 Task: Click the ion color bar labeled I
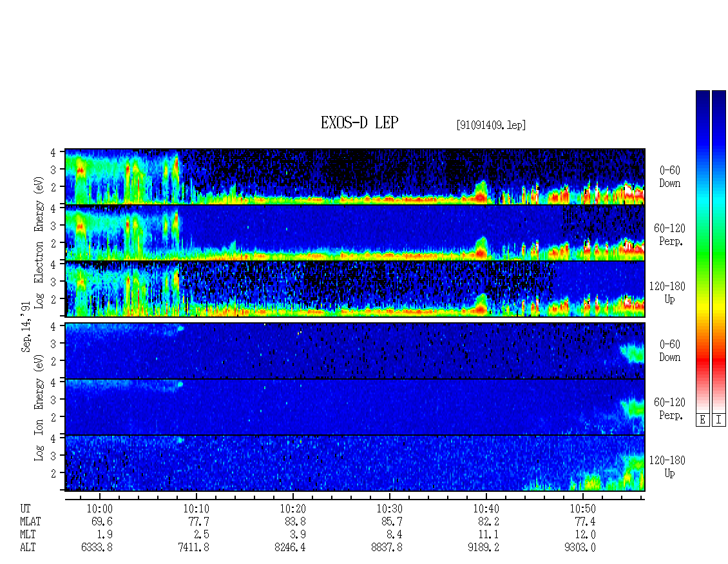[719, 251]
